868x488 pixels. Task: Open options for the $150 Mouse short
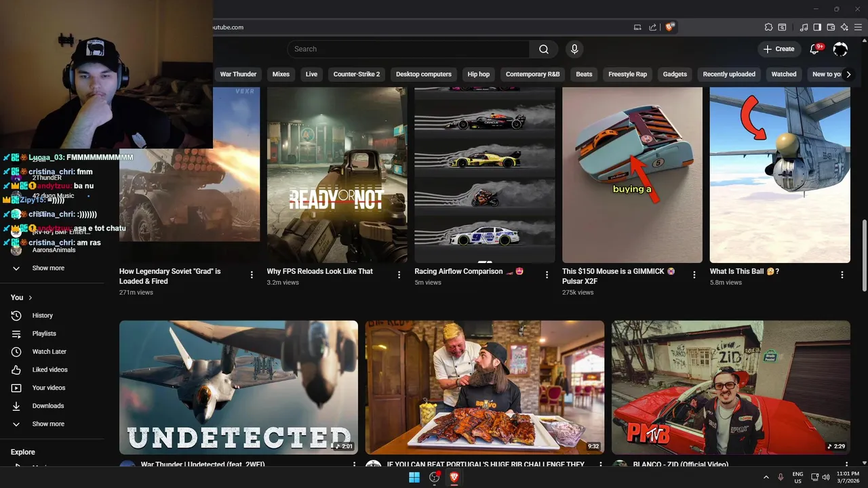694,274
